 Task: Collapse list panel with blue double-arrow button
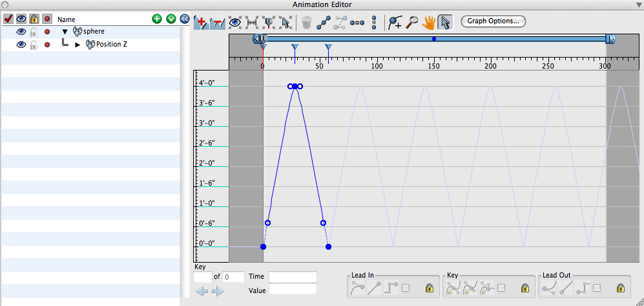184,19
